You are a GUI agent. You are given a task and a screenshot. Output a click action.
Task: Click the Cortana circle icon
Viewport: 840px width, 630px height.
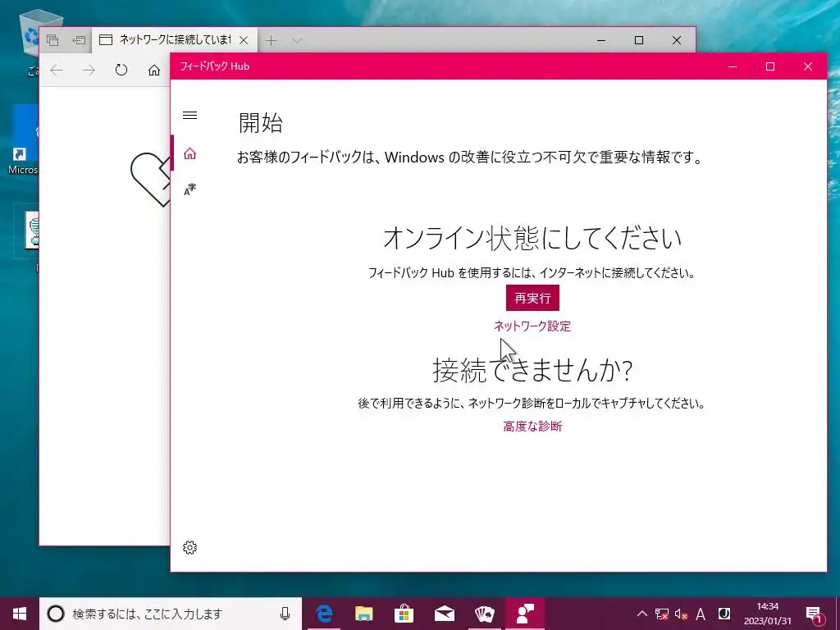pyautogui.click(x=56, y=614)
